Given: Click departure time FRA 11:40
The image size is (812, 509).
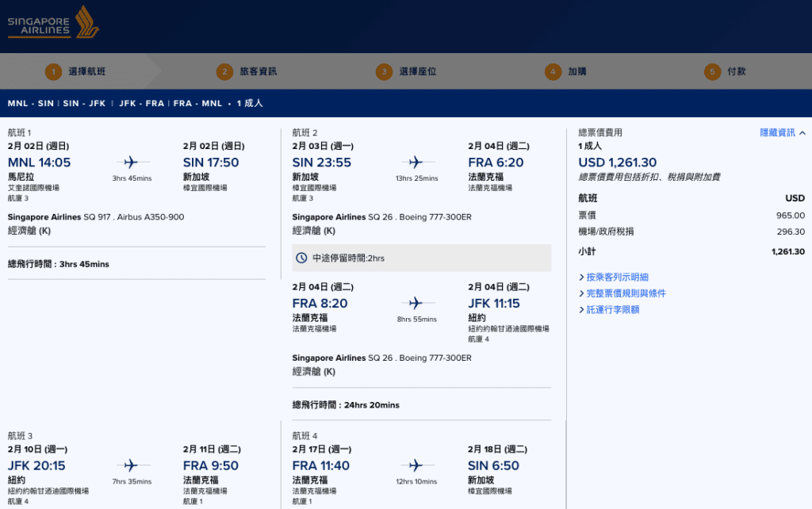Looking at the screenshot, I should coord(320,465).
